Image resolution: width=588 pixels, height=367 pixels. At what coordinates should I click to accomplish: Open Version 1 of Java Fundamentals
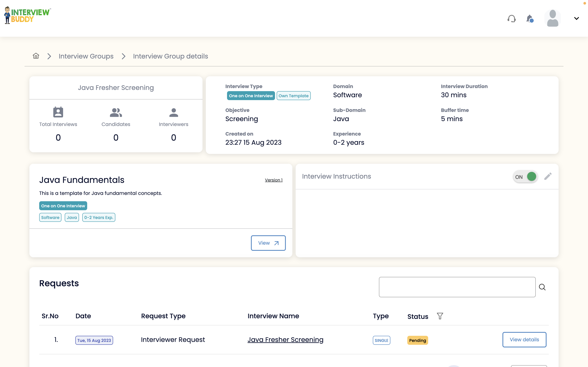273,180
